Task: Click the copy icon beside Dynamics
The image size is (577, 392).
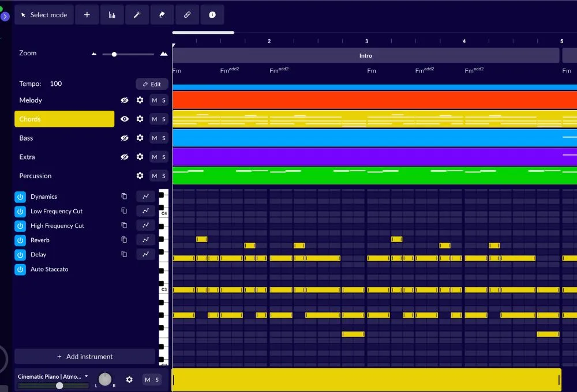Action: pyautogui.click(x=124, y=196)
